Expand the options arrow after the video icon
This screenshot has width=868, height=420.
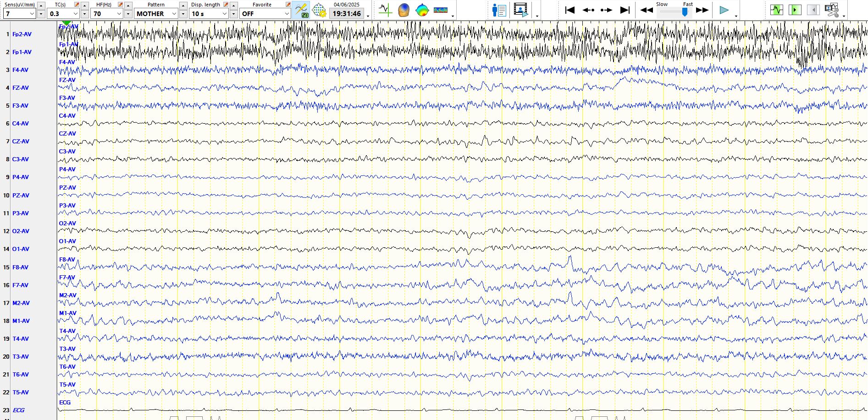pos(537,16)
